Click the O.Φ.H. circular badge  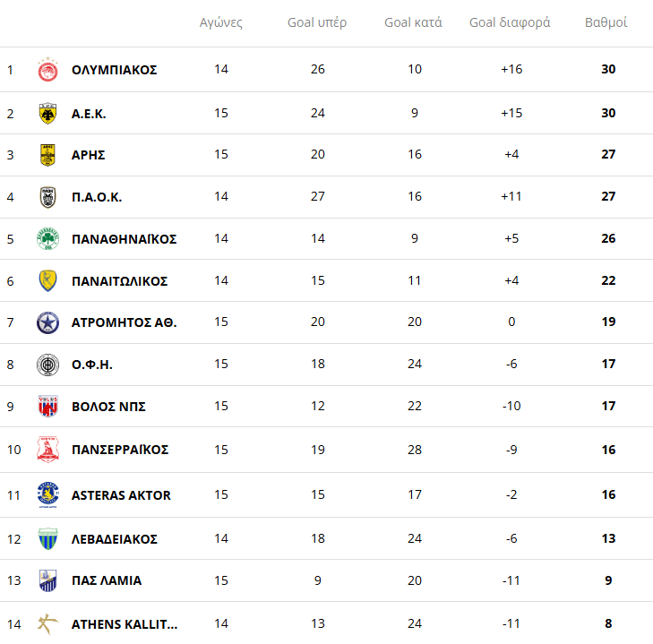47,365
